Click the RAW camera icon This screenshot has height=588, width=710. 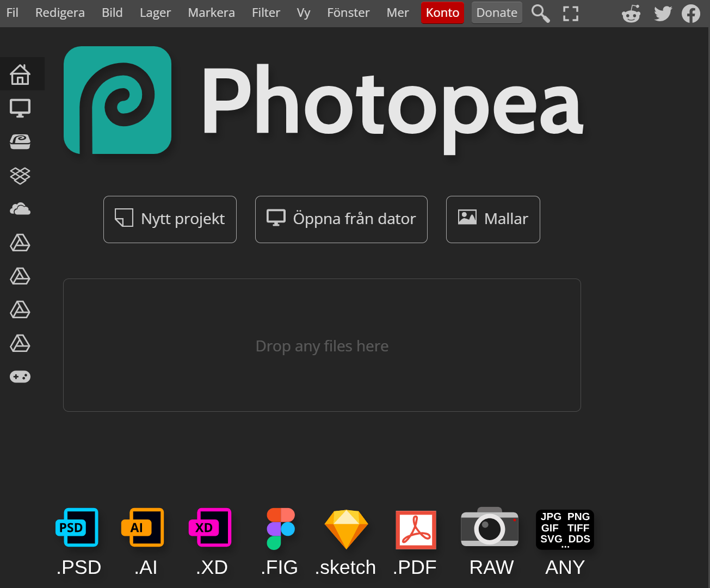pos(490,527)
